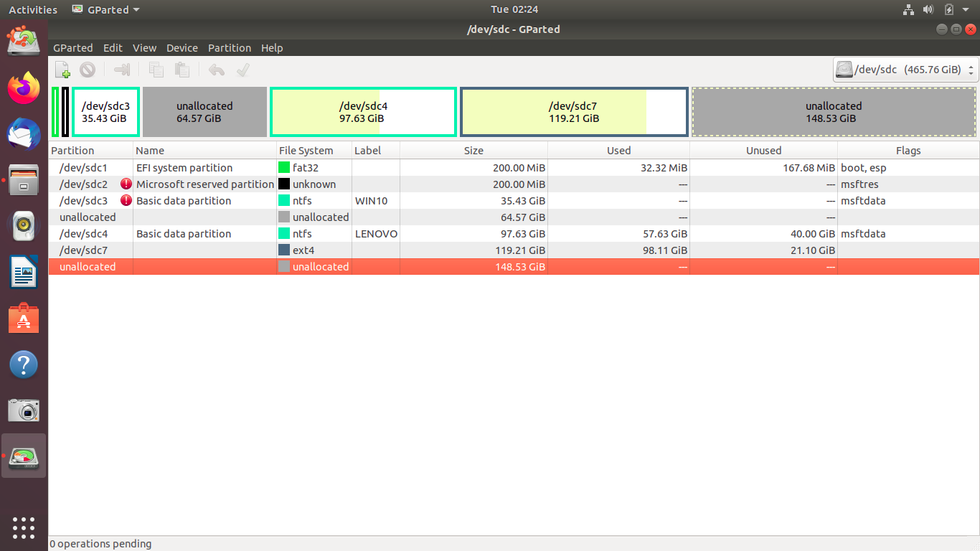Select the /dev/sdc3 block in disk map

[x=105, y=112]
